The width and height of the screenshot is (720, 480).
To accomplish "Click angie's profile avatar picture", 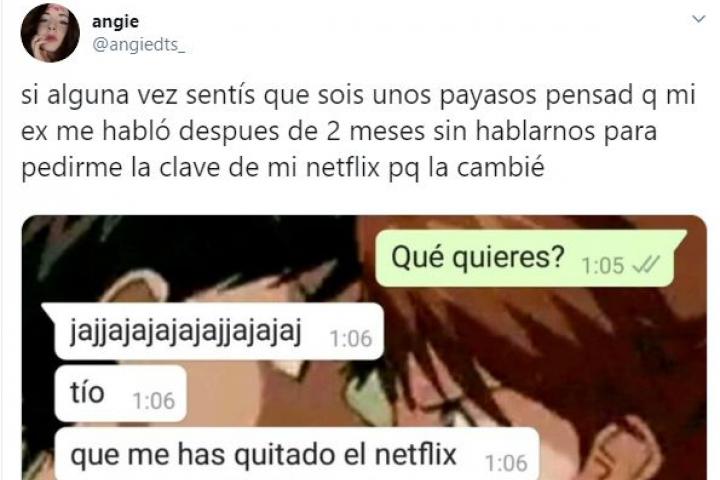I will click(50, 33).
